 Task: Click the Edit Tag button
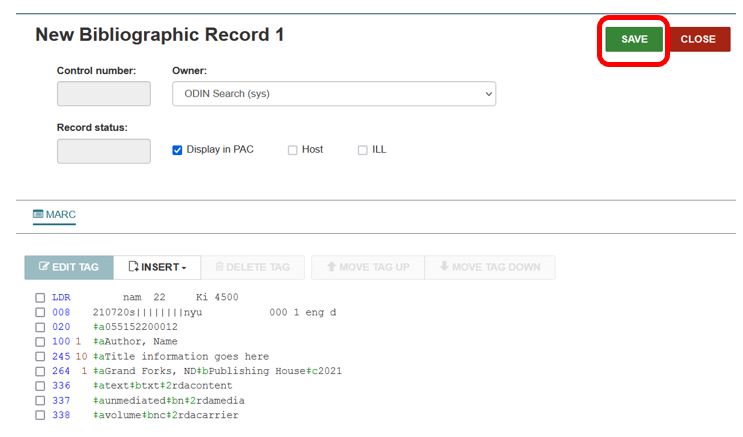click(x=69, y=267)
